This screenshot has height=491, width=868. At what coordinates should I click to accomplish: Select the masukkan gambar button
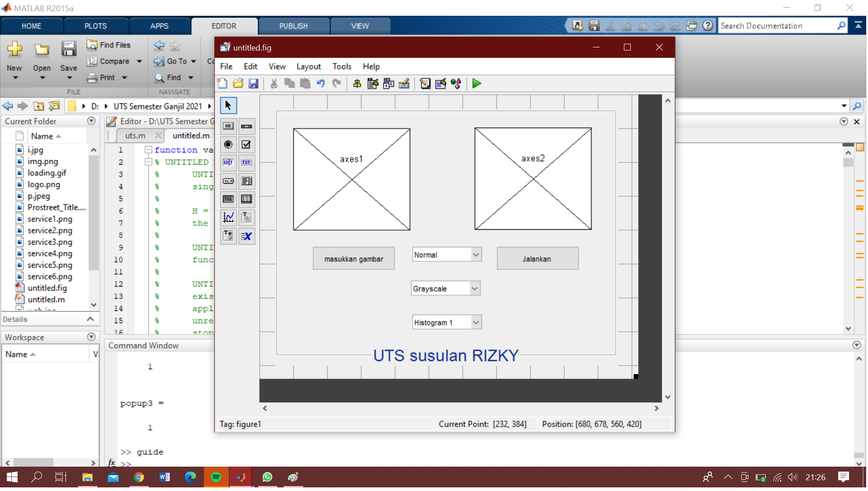(x=354, y=259)
